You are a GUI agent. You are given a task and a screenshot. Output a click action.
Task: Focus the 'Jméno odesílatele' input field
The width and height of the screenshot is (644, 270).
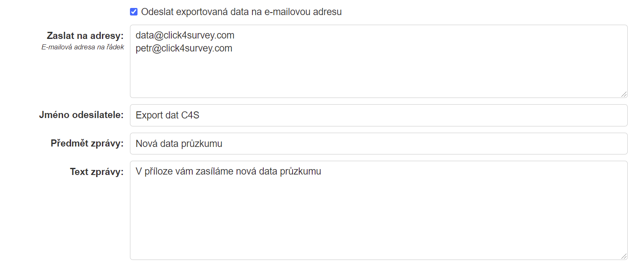pyautogui.click(x=379, y=115)
